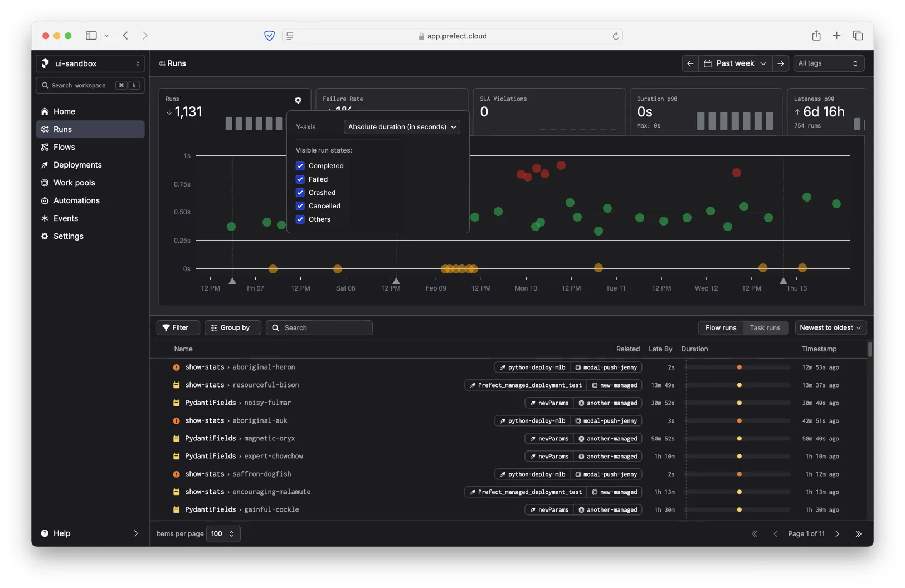Expand the Newest to oldest sort dropdown
The height and width of the screenshot is (588, 905).
pos(830,328)
